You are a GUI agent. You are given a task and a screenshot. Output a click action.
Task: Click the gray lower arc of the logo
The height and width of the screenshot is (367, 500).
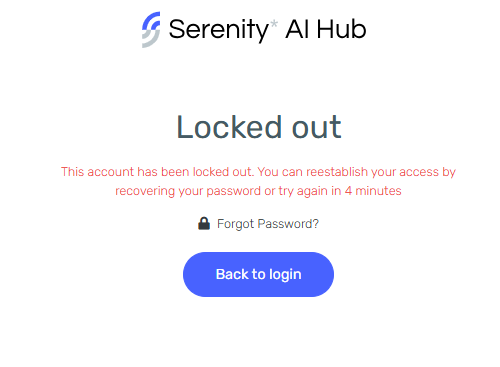pyautogui.click(x=151, y=38)
